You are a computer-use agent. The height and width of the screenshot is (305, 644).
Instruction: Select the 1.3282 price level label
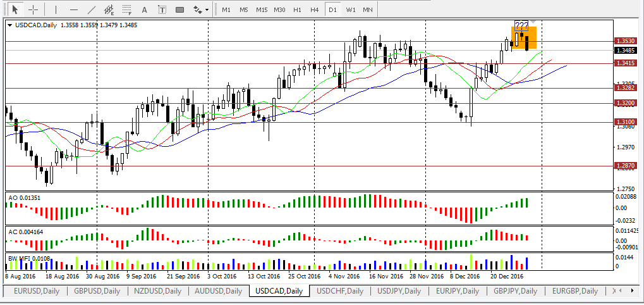point(626,87)
